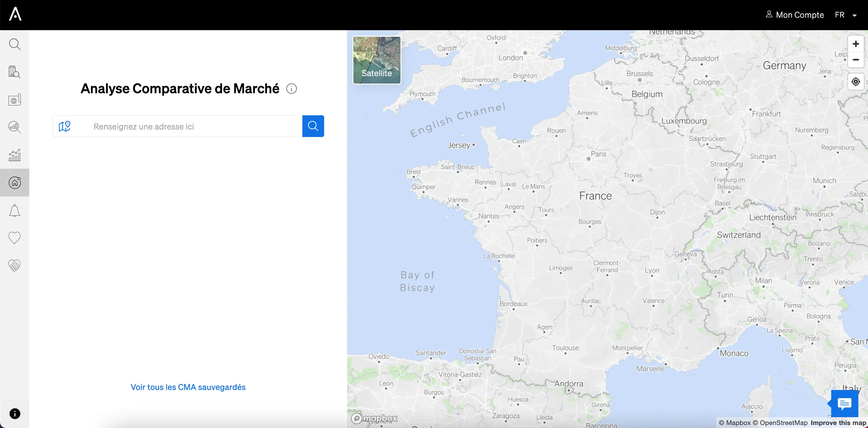Open the globe report sidebar icon

(15, 100)
